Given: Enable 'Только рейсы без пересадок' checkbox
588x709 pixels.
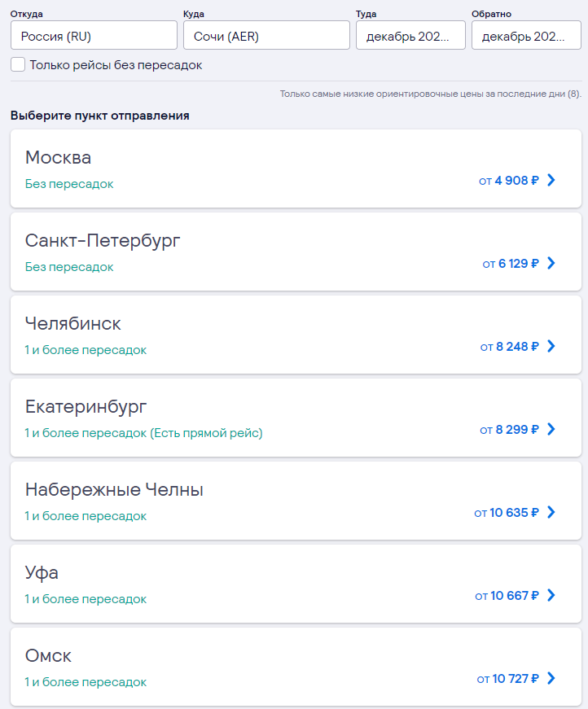Looking at the screenshot, I should click(x=18, y=64).
